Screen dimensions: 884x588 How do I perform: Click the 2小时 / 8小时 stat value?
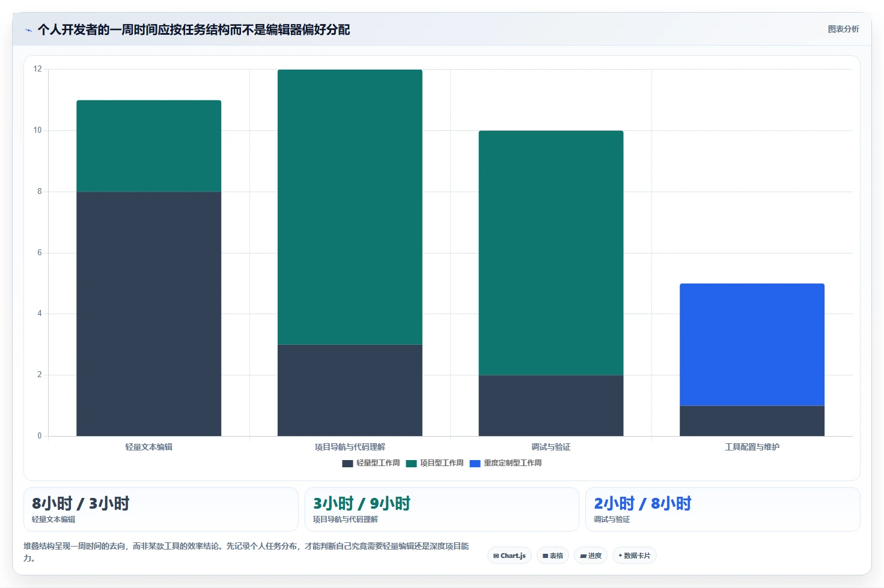pyautogui.click(x=642, y=503)
